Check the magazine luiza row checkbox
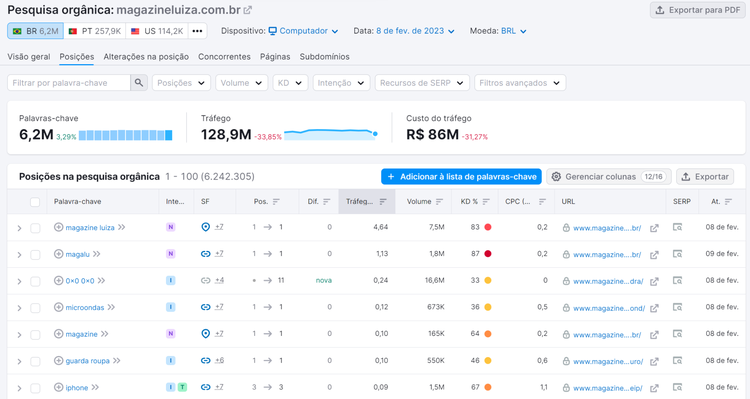 35,228
